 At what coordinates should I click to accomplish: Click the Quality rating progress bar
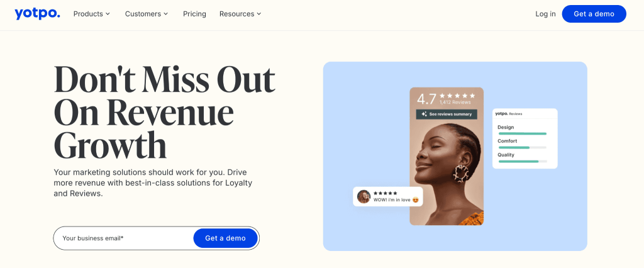click(x=523, y=161)
